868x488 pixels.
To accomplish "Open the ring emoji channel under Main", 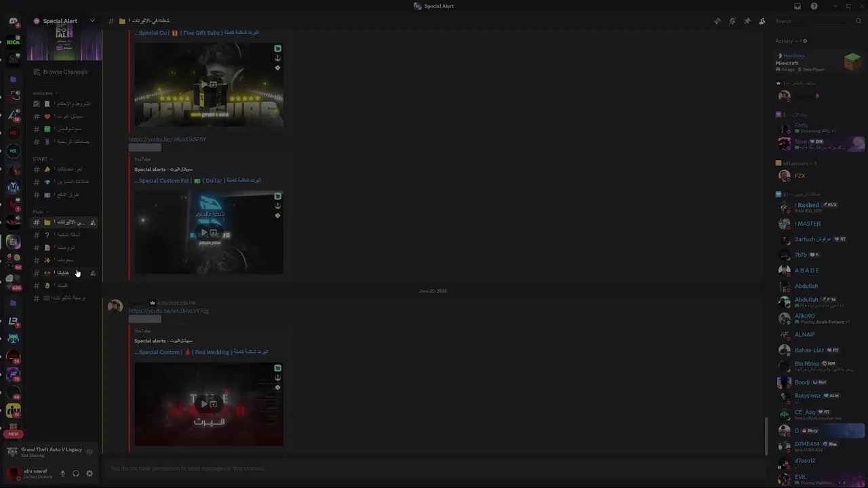I will [x=65, y=285].
